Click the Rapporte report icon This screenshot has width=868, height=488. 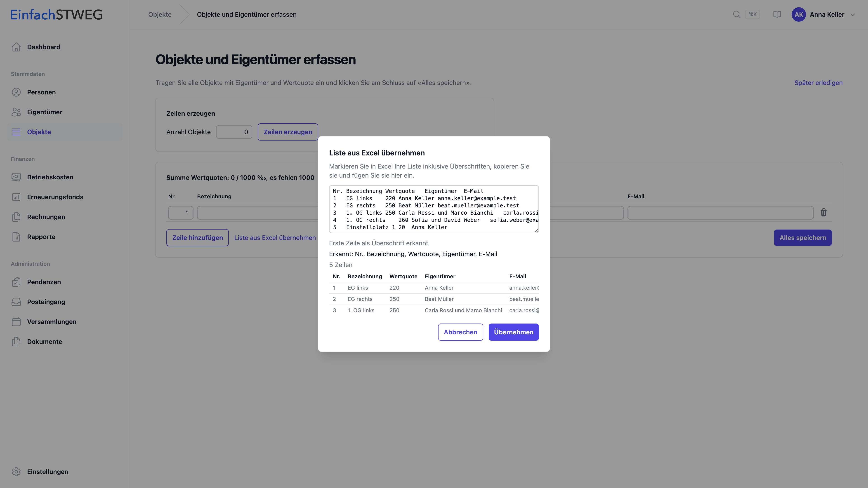pyautogui.click(x=16, y=237)
